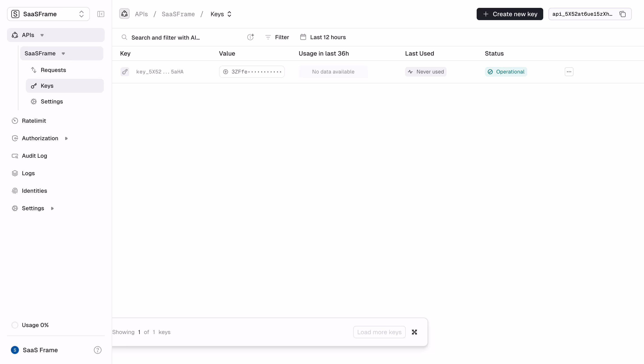
Task: Reveal the masked 3ZFfe key value
Action: [x=226, y=72]
